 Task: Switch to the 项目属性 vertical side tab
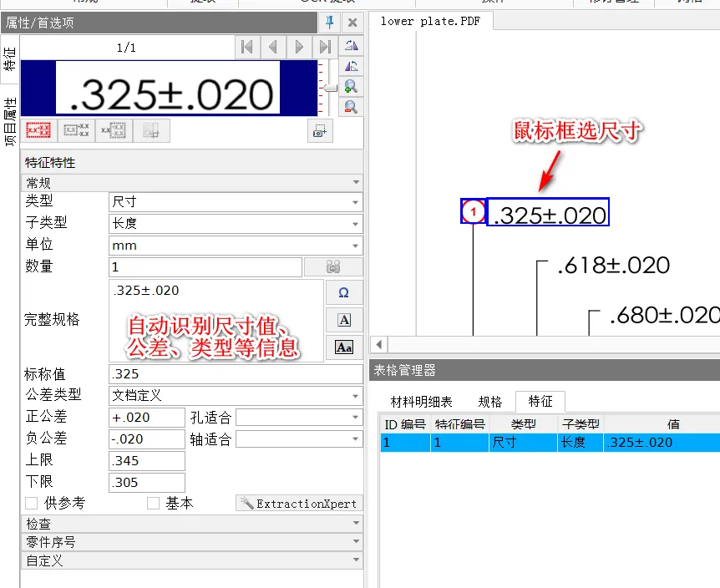point(10,121)
